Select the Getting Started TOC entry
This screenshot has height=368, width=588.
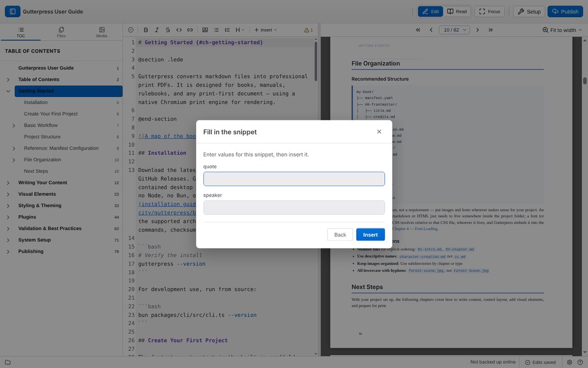click(x=68, y=91)
